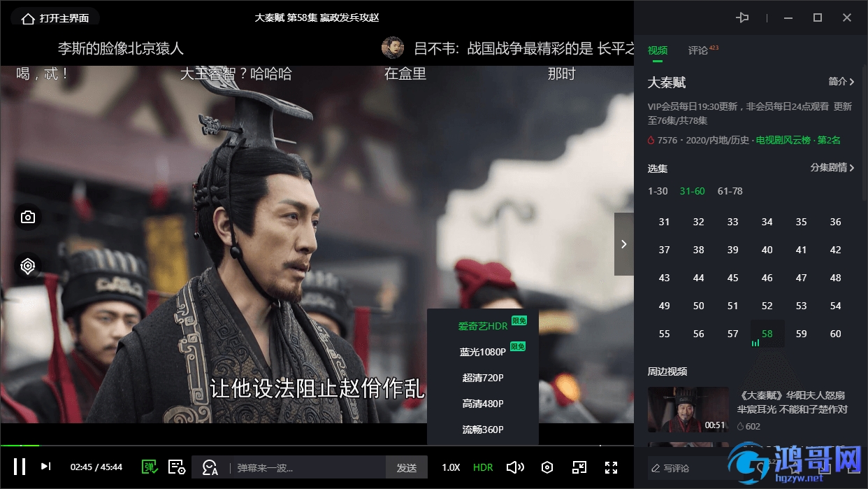Switch to mini player window mode
This screenshot has height=489, width=868.
pyautogui.click(x=579, y=467)
